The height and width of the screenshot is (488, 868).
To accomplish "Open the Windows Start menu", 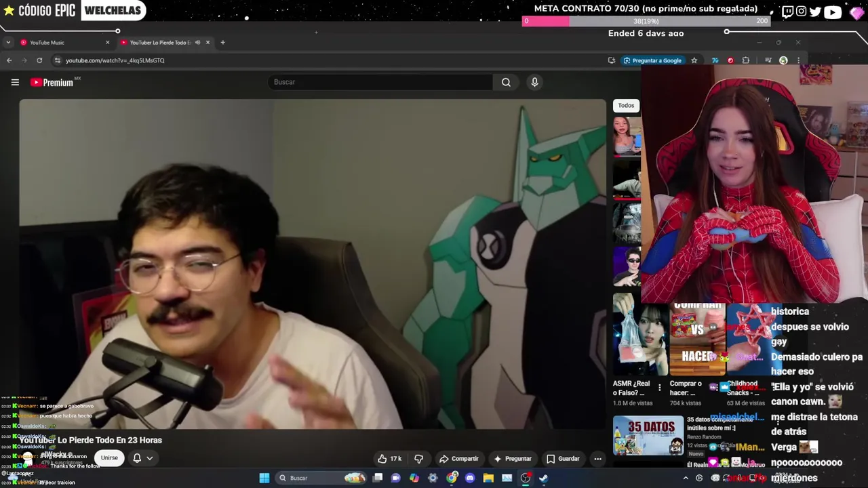I will click(x=264, y=478).
